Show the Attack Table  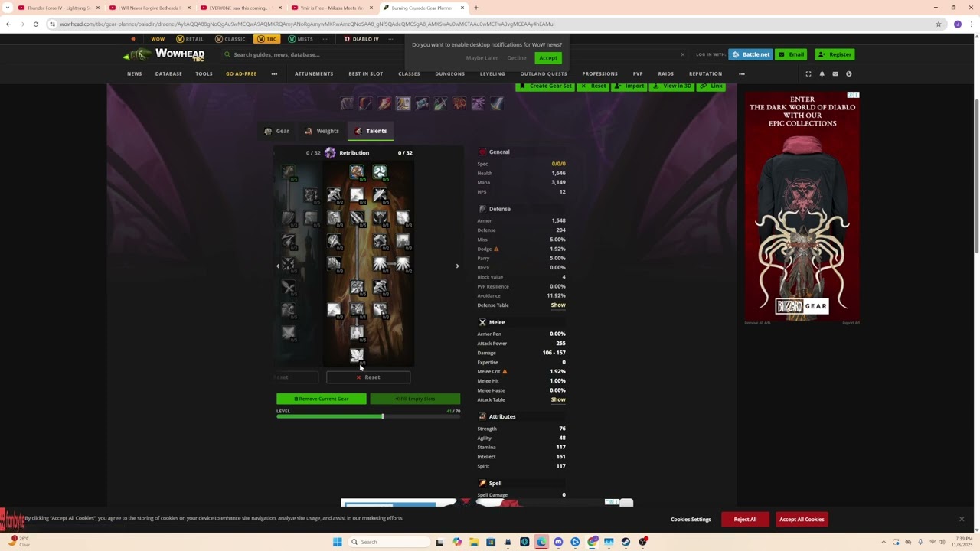(x=558, y=399)
